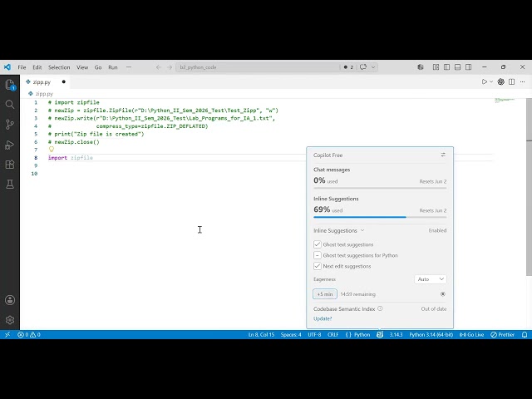Click the code minimap
Screen dimensions: 532x399
(505, 101)
